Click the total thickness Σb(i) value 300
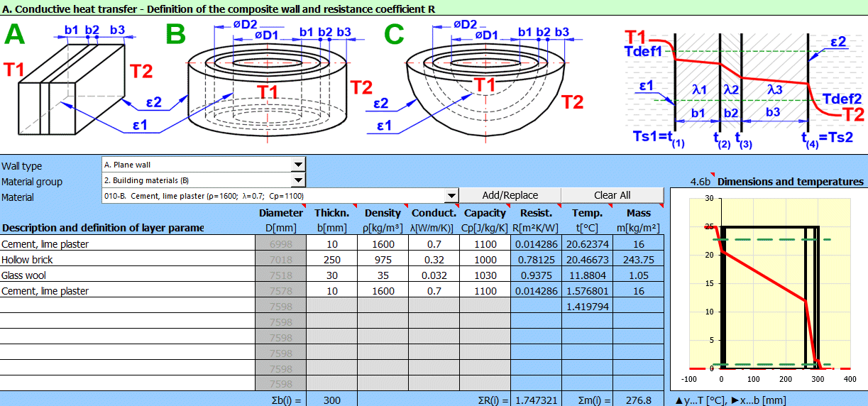 pos(331,400)
